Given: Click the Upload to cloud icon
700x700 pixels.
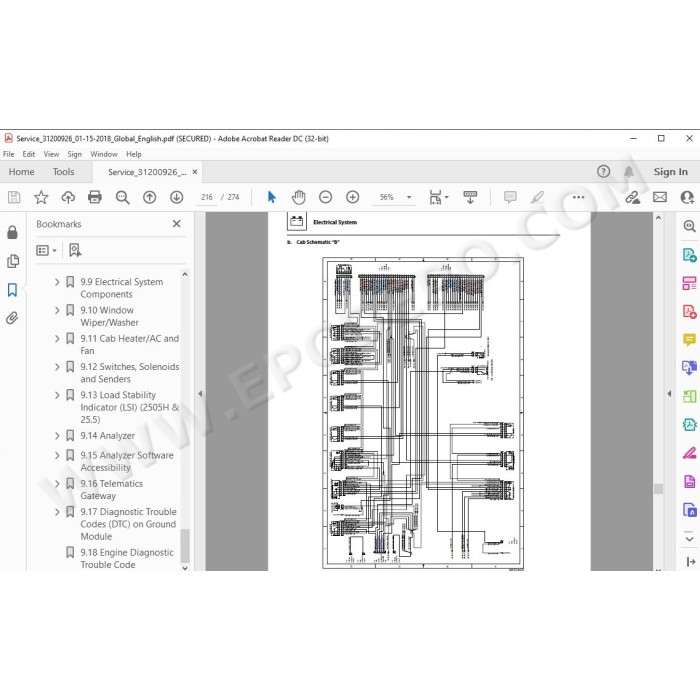Looking at the screenshot, I should [x=68, y=197].
